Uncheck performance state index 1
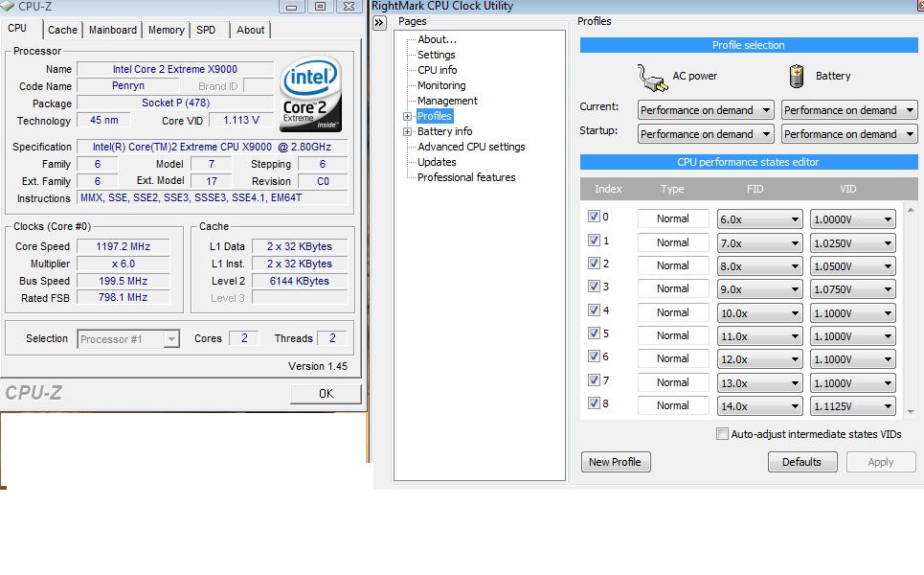This screenshot has width=924, height=575. [x=594, y=240]
